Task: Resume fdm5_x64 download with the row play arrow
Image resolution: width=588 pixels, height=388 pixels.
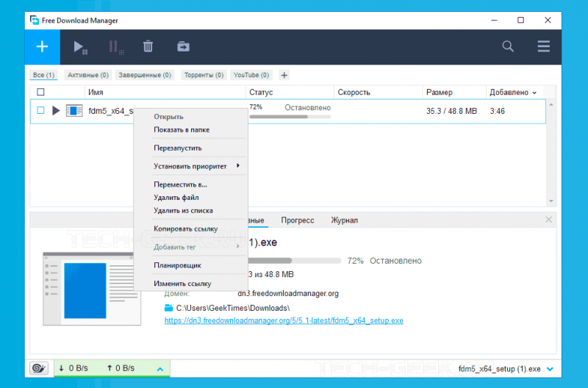Action: coord(56,110)
